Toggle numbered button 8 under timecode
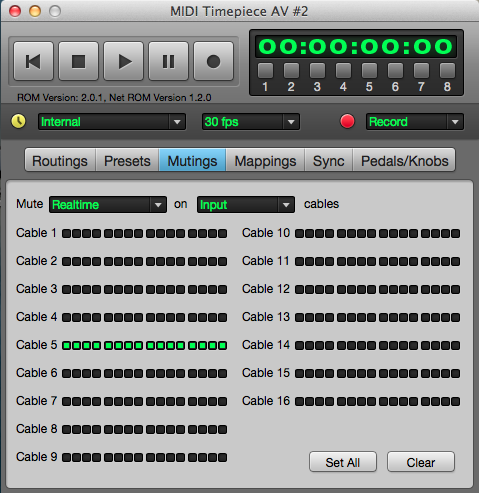This screenshot has width=479, height=493. click(x=447, y=71)
